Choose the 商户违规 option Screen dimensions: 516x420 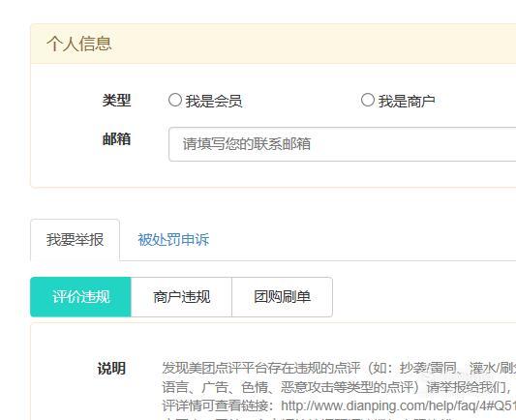coord(181,297)
